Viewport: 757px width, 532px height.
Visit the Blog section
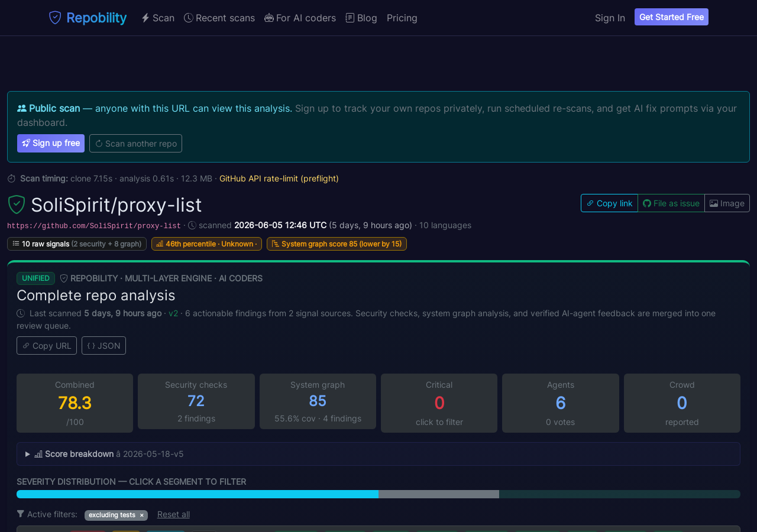361,18
